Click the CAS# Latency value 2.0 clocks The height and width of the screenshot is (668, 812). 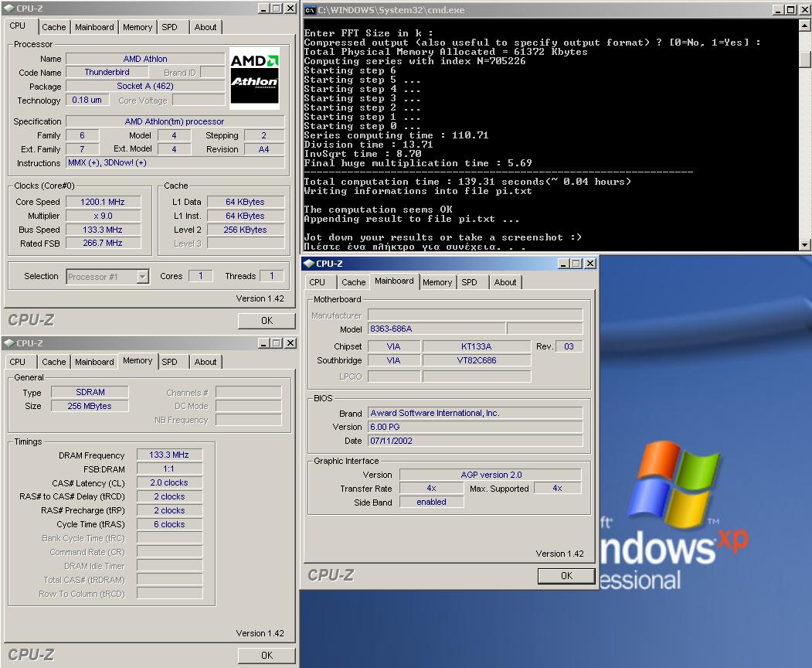coord(169,482)
